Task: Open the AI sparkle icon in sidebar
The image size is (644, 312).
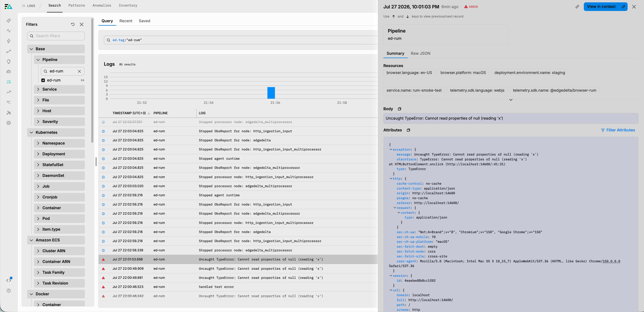Action: (x=9, y=20)
